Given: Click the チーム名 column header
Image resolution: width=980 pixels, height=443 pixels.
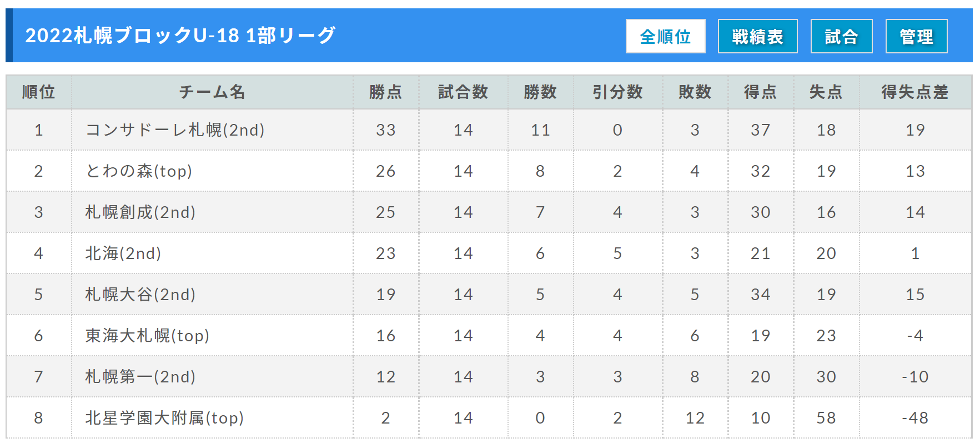Looking at the screenshot, I should pyautogui.click(x=212, y=92).
